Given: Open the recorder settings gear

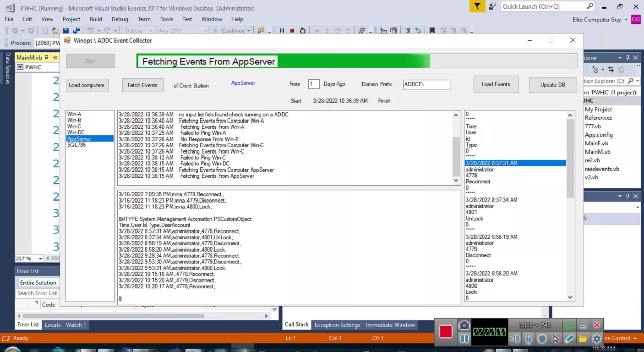Looking at the screenshot, I should (596, 339).
